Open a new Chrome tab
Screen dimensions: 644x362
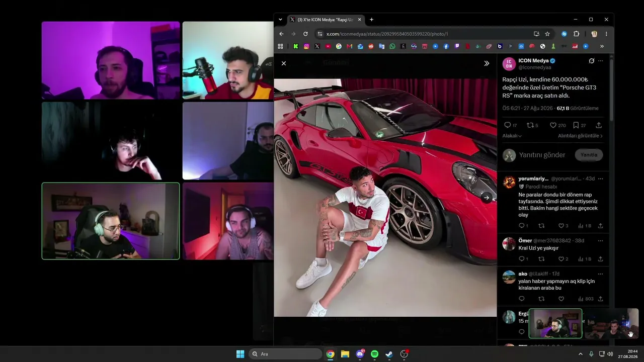coord(371,20)
